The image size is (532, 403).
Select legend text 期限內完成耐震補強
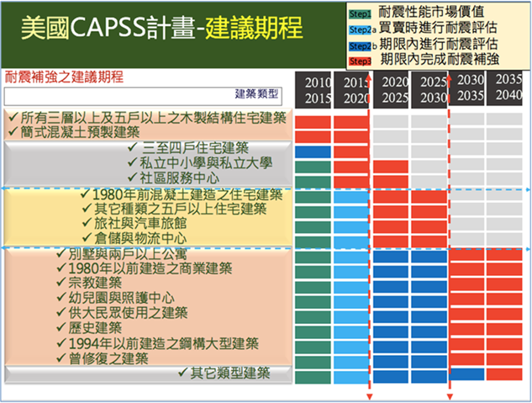coord(440,59)
